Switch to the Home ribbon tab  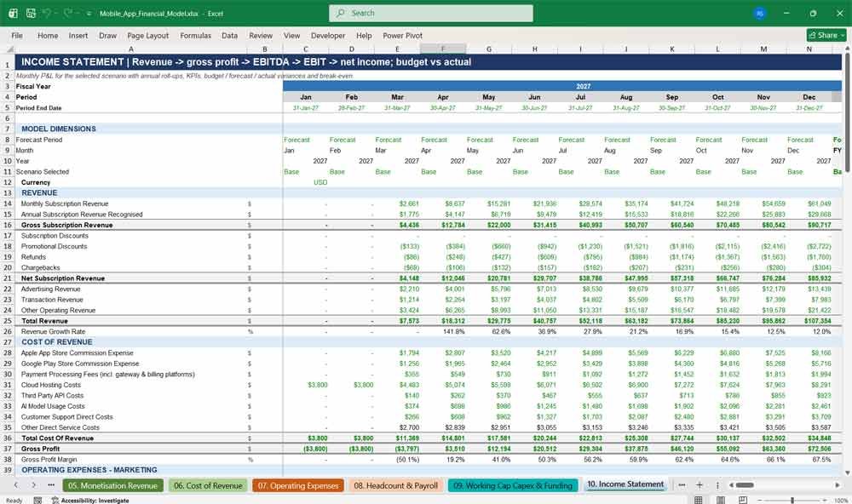[48, 35]
